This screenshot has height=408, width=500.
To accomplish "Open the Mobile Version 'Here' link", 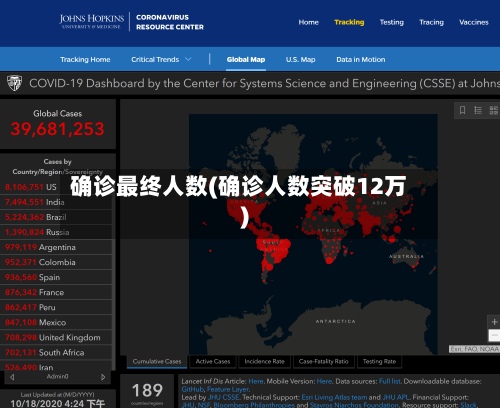I will pos(324,381).
